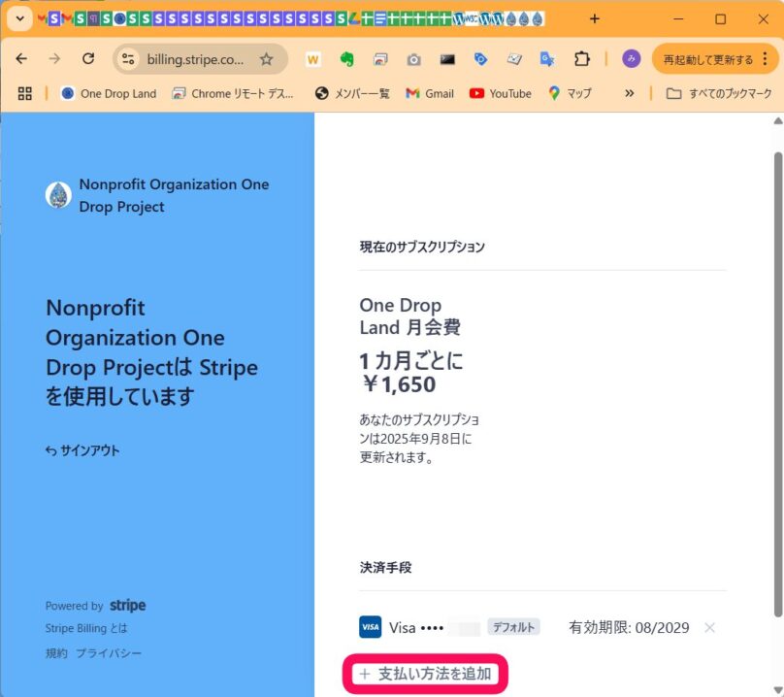This screenshot has height=697, width=784.
Task: Click Nonprofit Organization One Drop Project header link
Action: (x=174, y=195)
